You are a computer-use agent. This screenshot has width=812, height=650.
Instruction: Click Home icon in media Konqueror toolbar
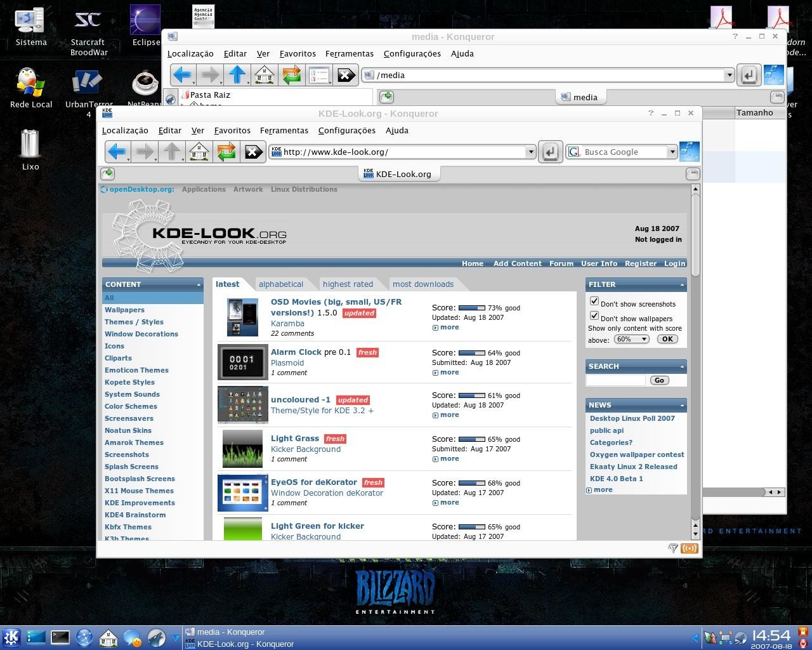click(x=265, y=75)
